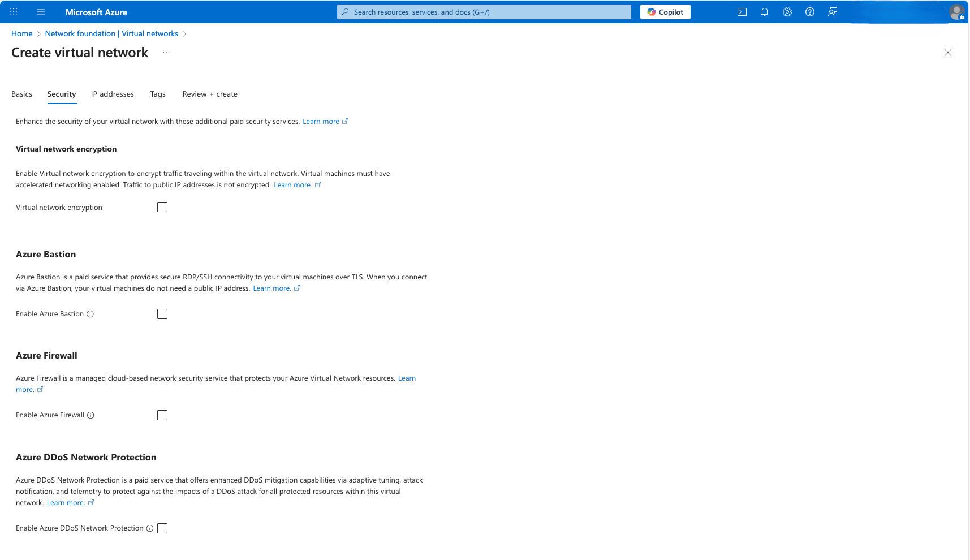
Task: Open the Microsoft app launcher grid
Action: (x=13, y=11)
